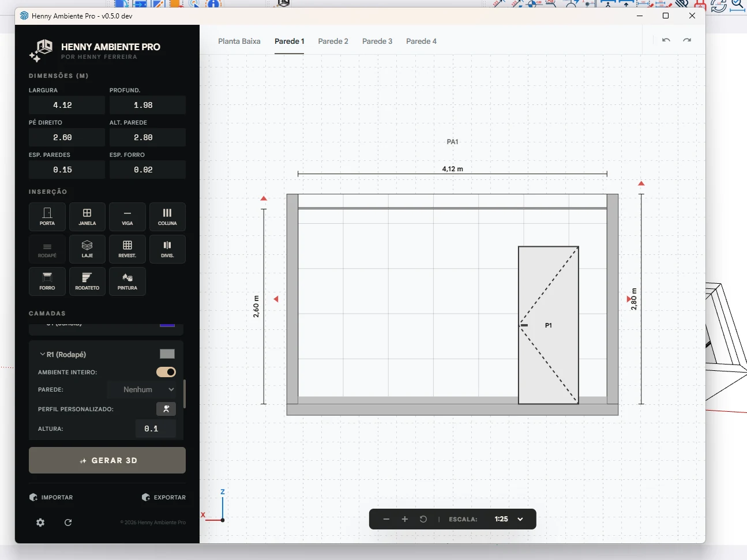Select the Janela window insertion tool
Image resolution: width=747 pixels, height=560 pixels.
click(87, 217)
